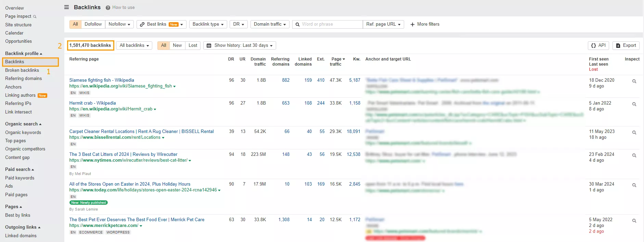The image size is (644, 242).
Task: Select the Dofollow filter
Action: [93, 24]
